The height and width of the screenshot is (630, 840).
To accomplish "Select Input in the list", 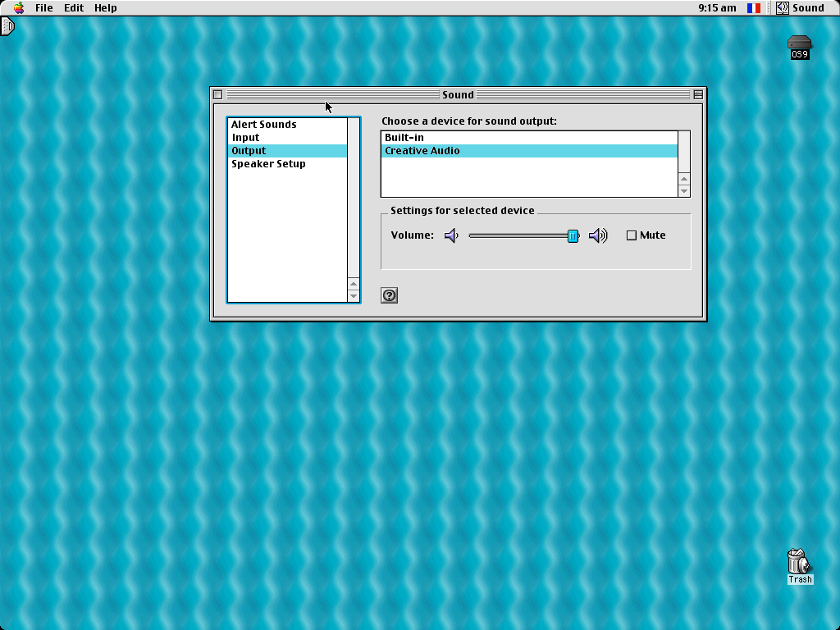I will 287,138.
